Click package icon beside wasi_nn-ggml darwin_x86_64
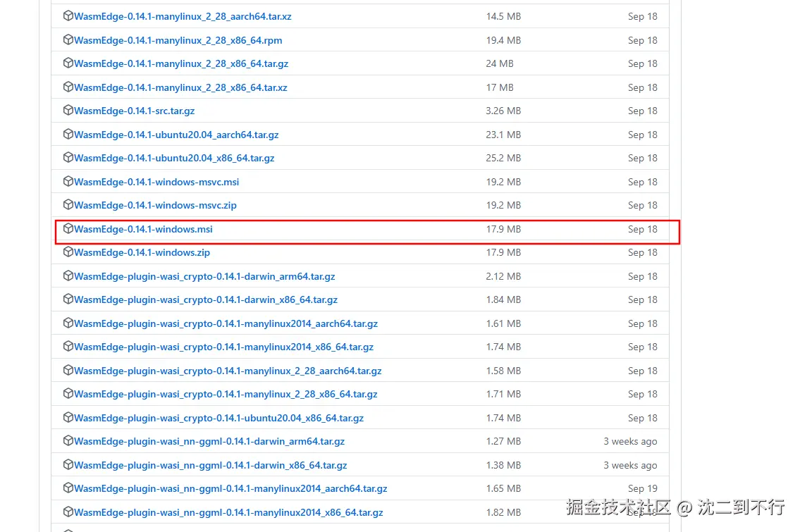 click(x=68, y=464)
